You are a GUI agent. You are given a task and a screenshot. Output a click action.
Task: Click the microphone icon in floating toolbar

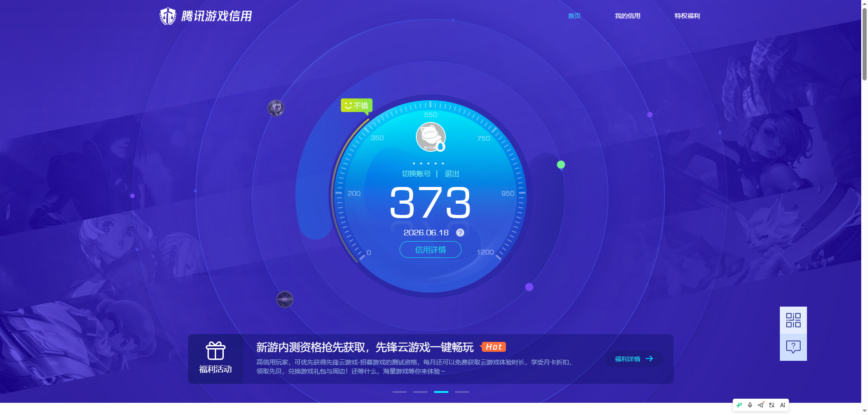coord(750,405)
